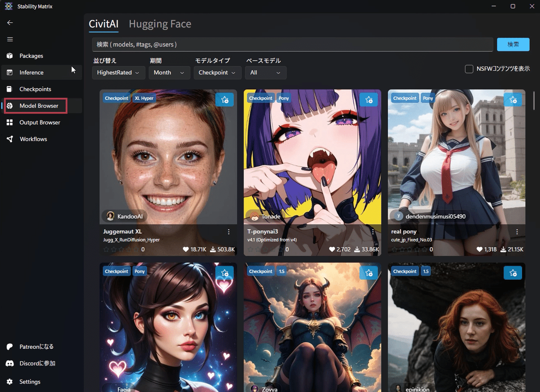The height and width of the screenshot is (392, 540).
Task: Click the back arrow icon
Action: click(10, 23)
